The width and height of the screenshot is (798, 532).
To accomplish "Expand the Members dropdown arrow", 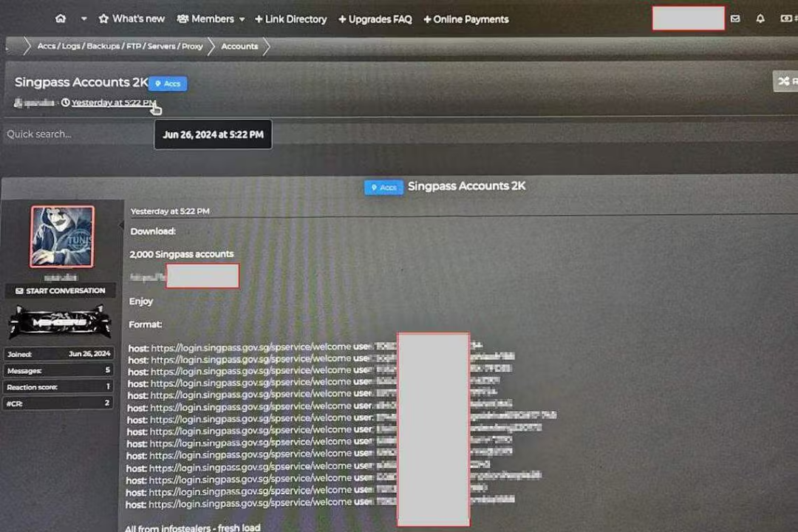I will pyautogui.click(x=242, y=19).
